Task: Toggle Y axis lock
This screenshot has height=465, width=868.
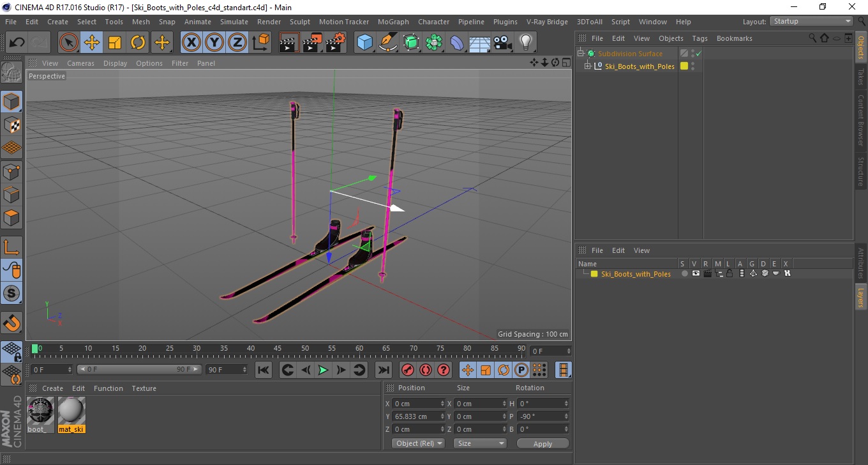Action: tap(214, 43)
